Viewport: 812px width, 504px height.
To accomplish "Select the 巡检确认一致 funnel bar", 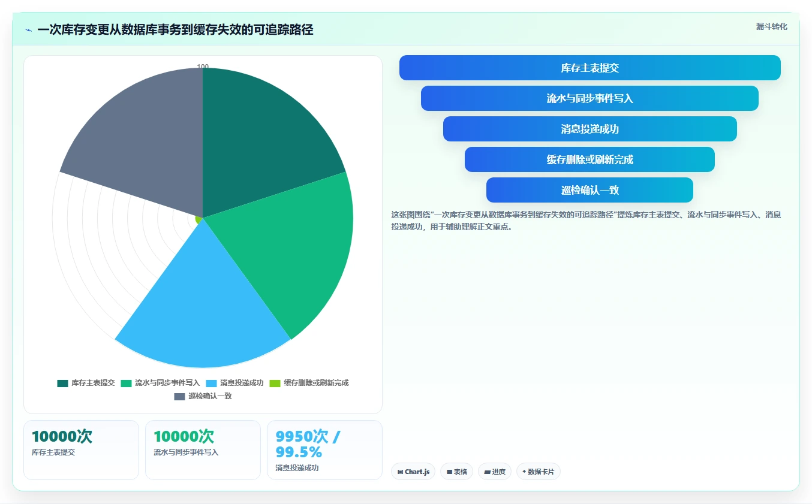I will (590, 190).
